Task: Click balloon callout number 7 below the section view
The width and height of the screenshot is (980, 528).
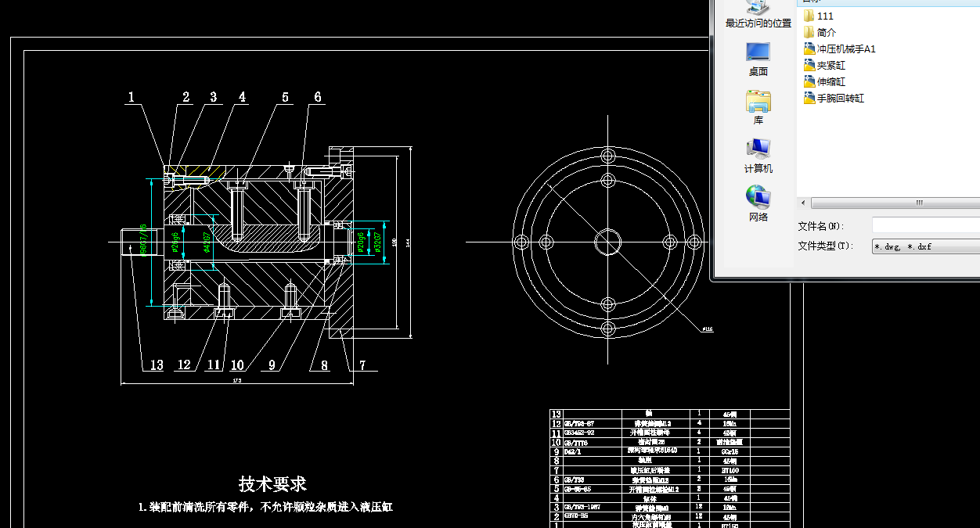Action: pyautogui.click(x=362, y=365)
